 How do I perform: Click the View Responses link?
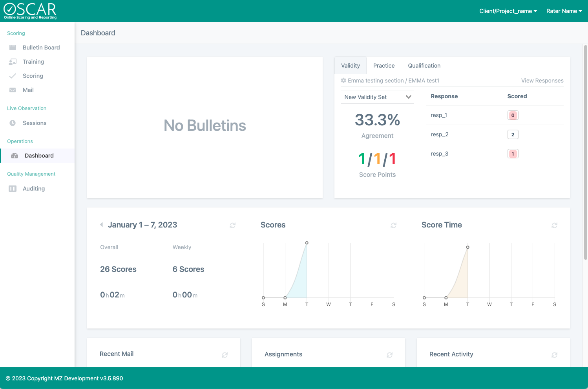(x=542, y=81)
